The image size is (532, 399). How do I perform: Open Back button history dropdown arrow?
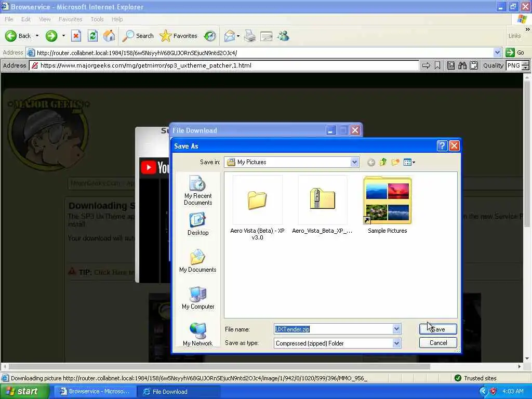pos(37,36)
